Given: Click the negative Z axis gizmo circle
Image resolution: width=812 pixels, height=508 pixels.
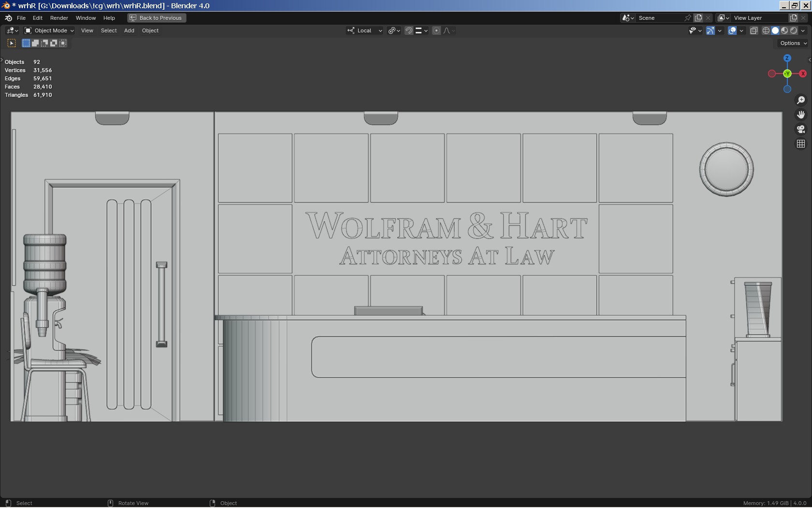Looking at the screenshot, I should coord(787,89).
